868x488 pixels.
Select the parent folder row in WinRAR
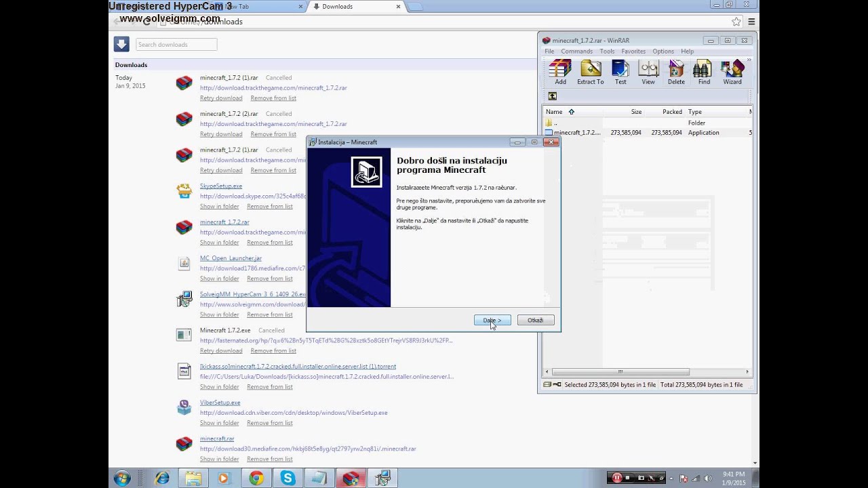pos(648,123)
